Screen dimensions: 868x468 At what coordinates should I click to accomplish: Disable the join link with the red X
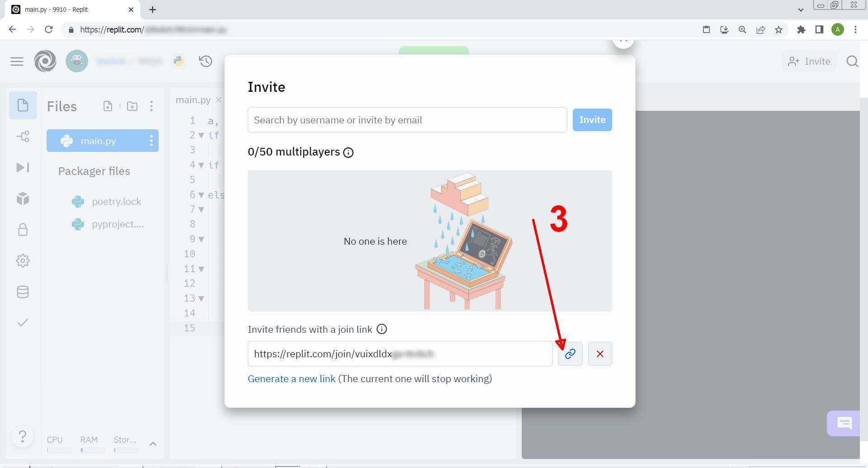point(600,354)
